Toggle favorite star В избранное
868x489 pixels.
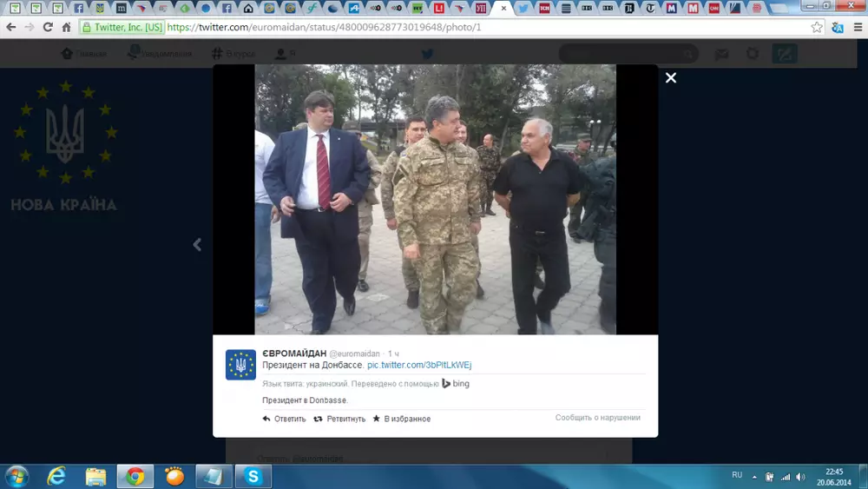coord(402,419)
